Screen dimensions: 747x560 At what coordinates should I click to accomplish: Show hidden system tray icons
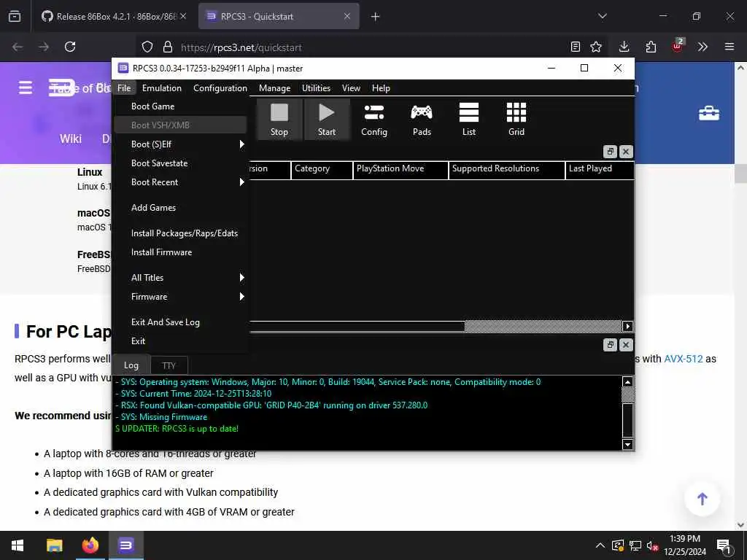coord(600,545)
